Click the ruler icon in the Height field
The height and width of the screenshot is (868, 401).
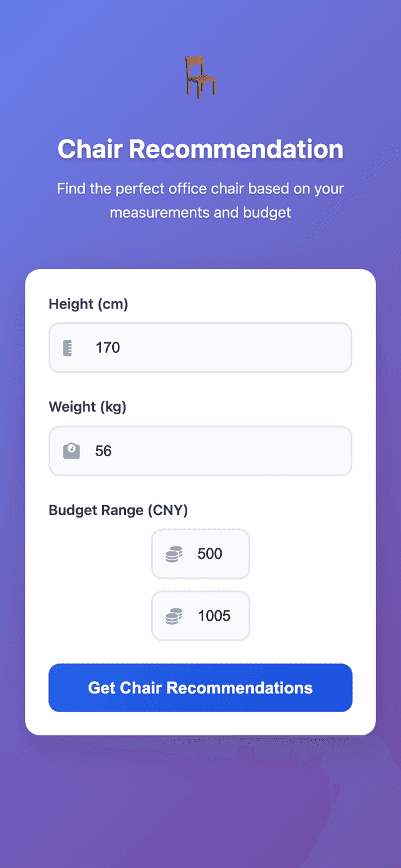[68, 347]
